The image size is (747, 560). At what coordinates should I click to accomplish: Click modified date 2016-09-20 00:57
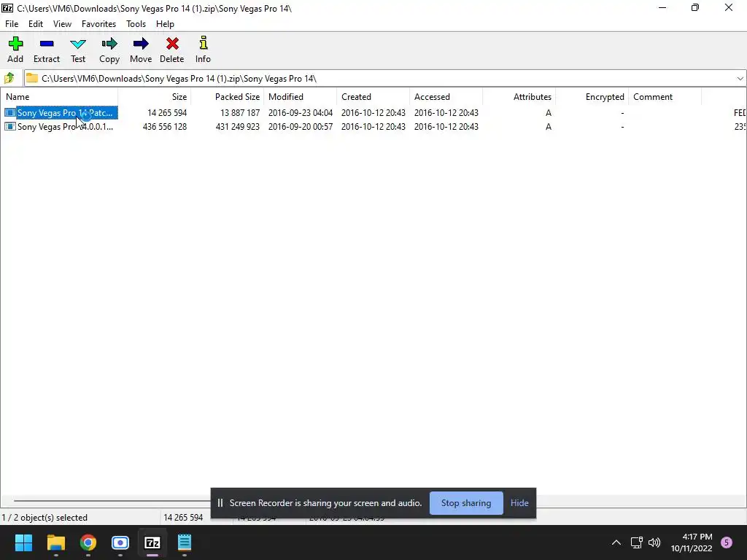pyautogui.click(x=300, y=127)
